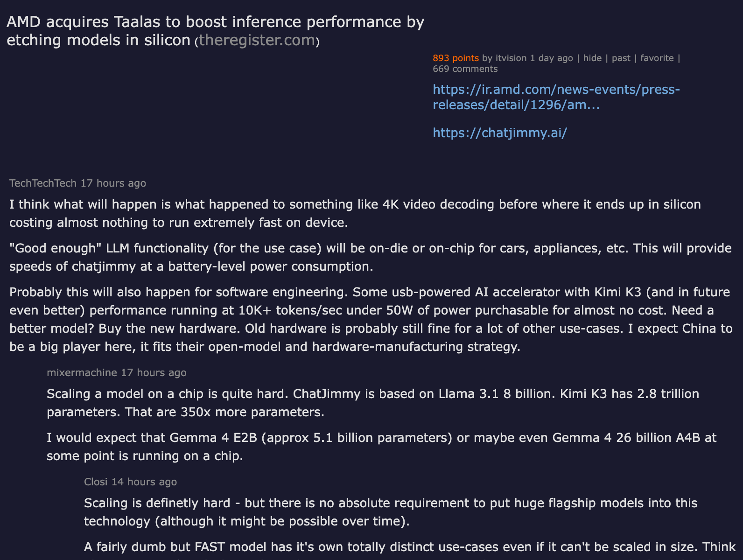Open TechTechTech's '17 hours ago' permalink

coord(113,183)
